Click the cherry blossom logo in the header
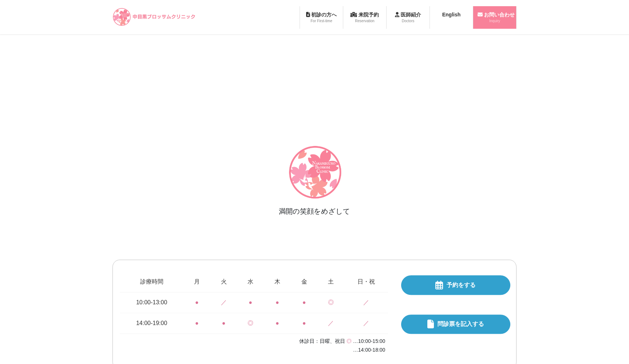This screenshot has height=364, width=629. (122, 17)
